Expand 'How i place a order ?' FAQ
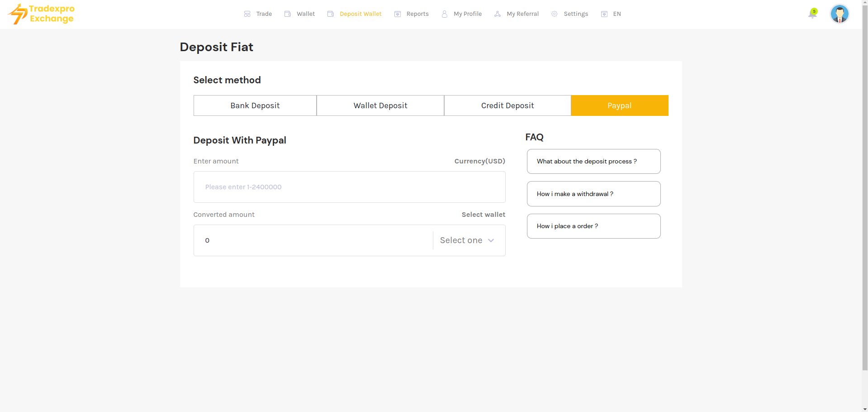The image size is (868, 412). click(x=593, y=226)
